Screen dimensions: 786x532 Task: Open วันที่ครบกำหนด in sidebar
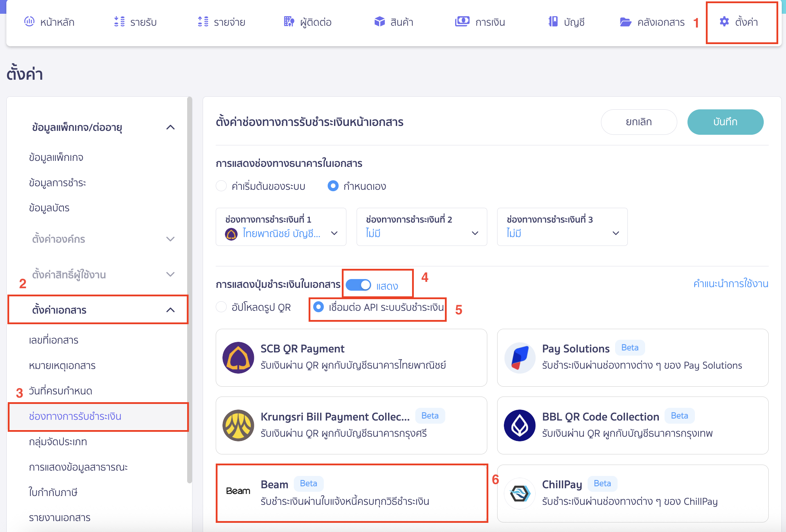[60, 391]
